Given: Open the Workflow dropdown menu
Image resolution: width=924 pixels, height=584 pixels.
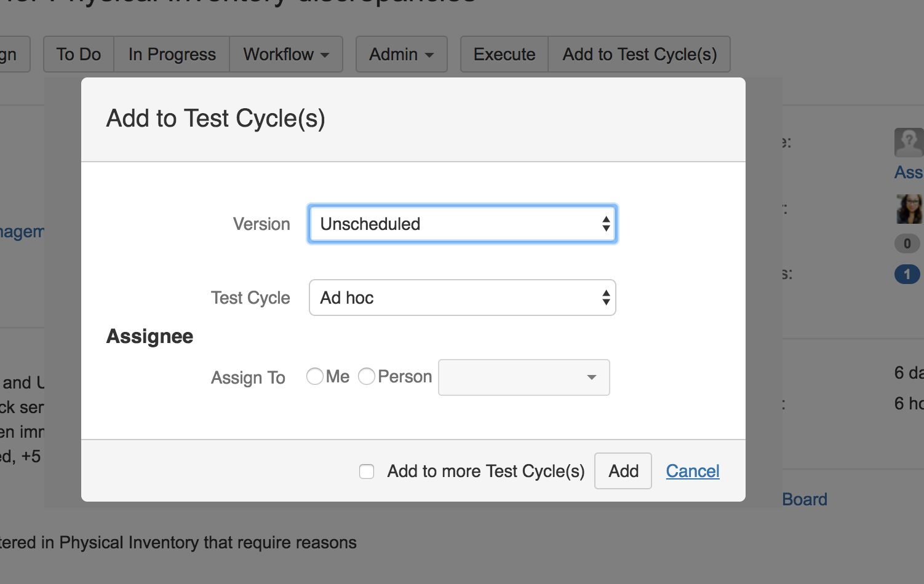Looking at the screenshot, I should coord(286,54).
